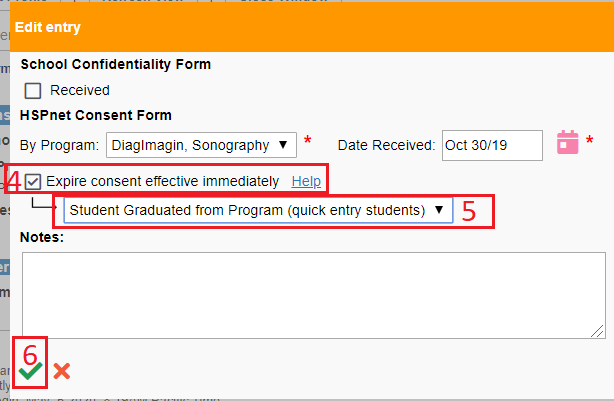Image resolution: width=614 pixels, height=401 pixels.
Task: Click the 'Received' checkbox label text
Action: [x=80, y=90]
